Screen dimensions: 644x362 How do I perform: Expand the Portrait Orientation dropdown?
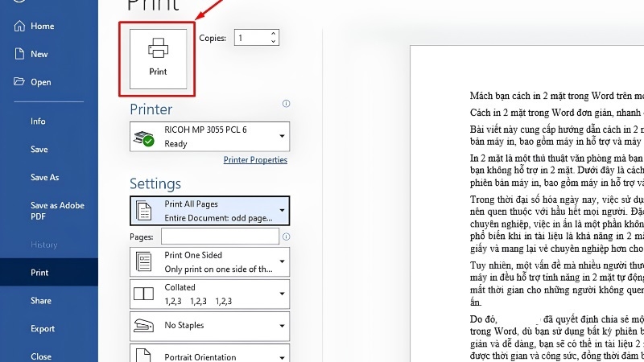[209, 353]
